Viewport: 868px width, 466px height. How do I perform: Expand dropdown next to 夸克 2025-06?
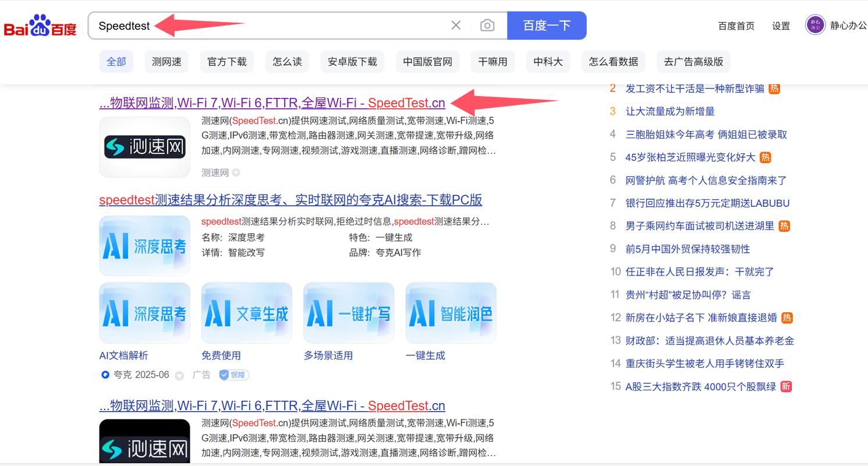pos(180,375)
